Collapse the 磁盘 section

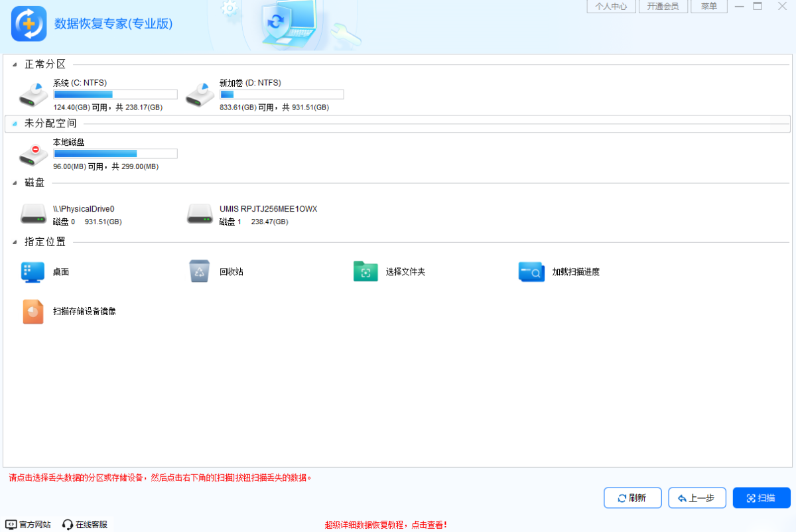point(16,182)
